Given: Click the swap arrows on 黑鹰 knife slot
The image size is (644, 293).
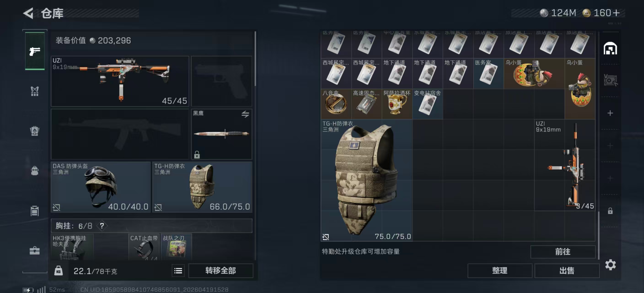Looking at the screenshot, I should point(245,114).
